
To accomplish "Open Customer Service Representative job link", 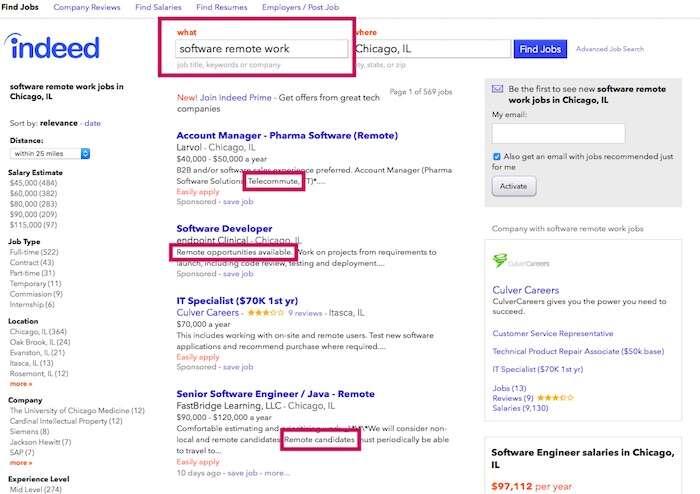I will 553,333.
